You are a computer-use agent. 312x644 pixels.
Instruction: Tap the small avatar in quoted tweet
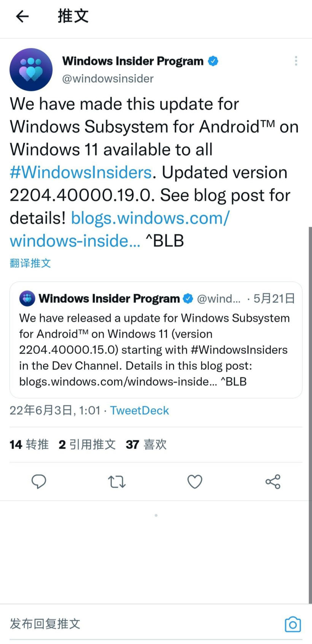click(x=27, y=298)
